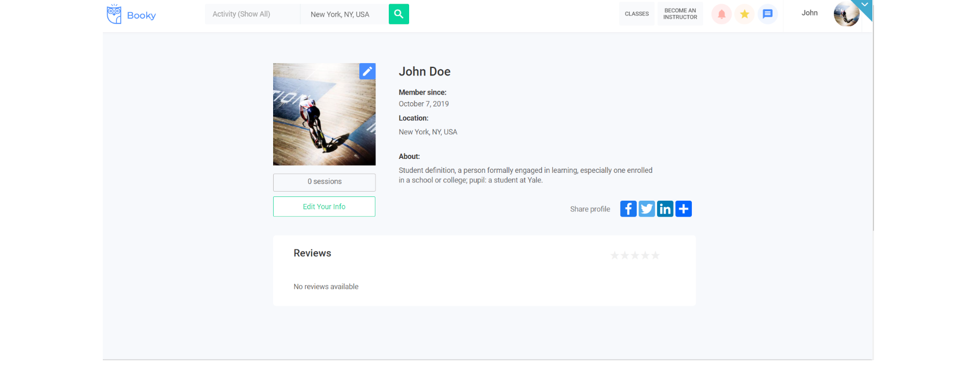Click the 0 sessions button
980x365 pixels.
[324, 182]
